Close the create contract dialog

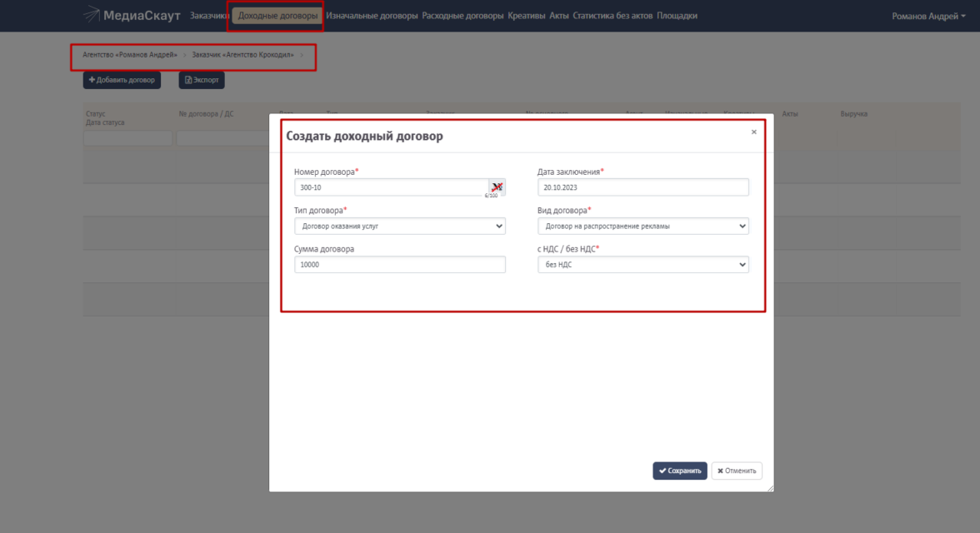(753, 132)
